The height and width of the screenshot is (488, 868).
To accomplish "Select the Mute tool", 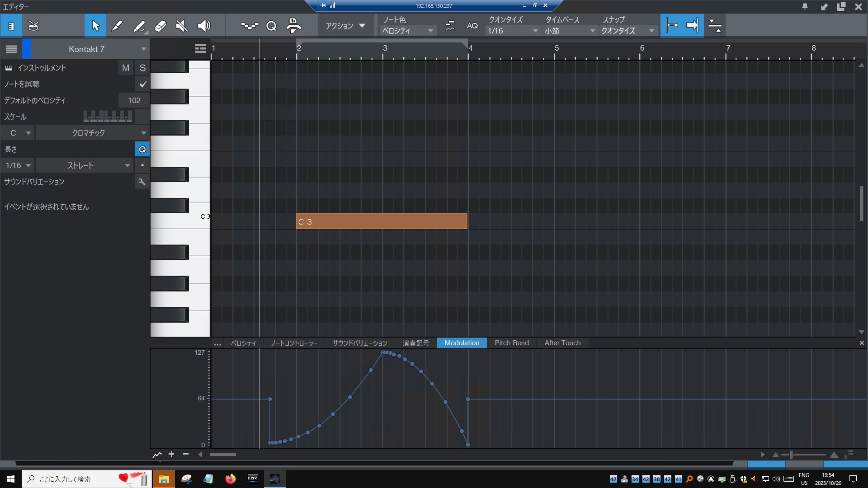I will (182, 26).
